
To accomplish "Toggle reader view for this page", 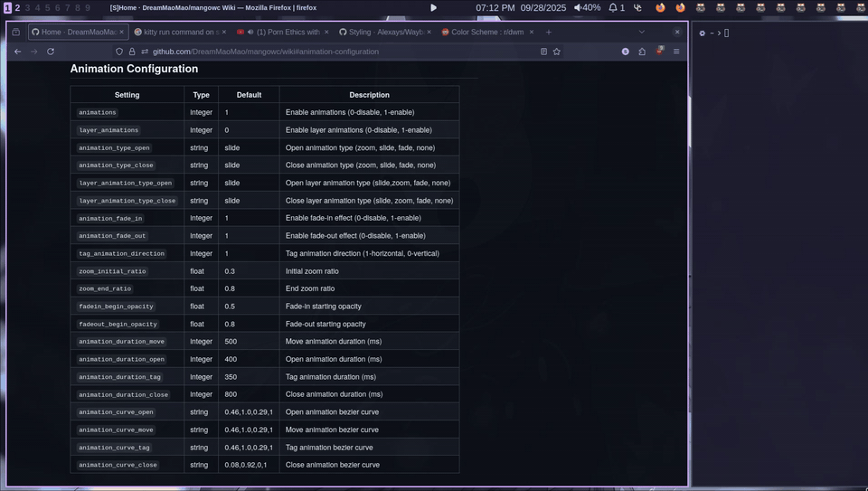I will point(543,52).
